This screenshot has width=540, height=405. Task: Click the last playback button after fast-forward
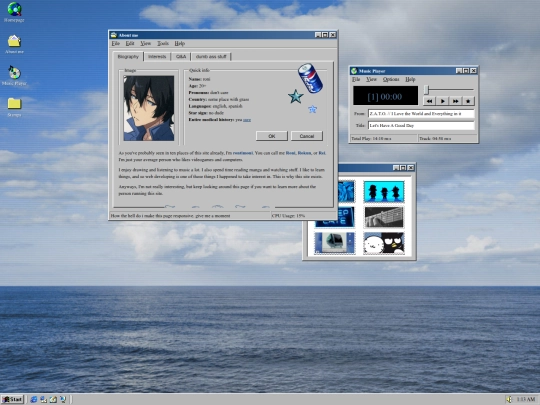point(468,101)
